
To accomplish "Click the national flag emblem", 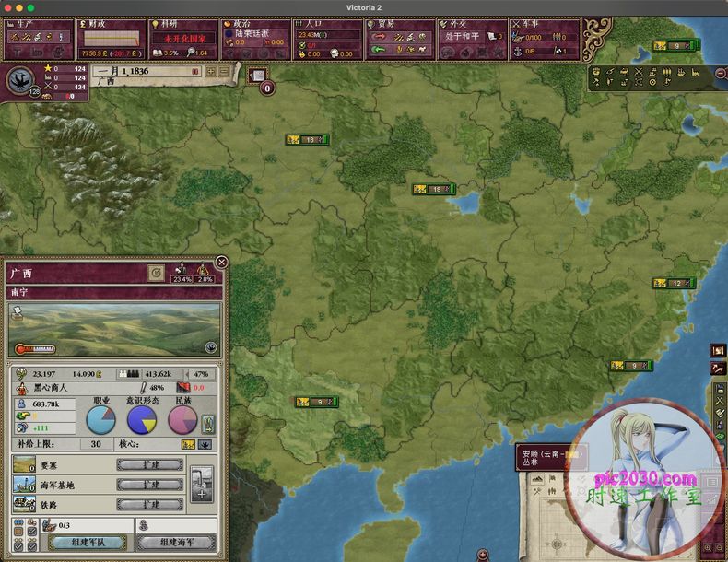I will coord(20,80).
